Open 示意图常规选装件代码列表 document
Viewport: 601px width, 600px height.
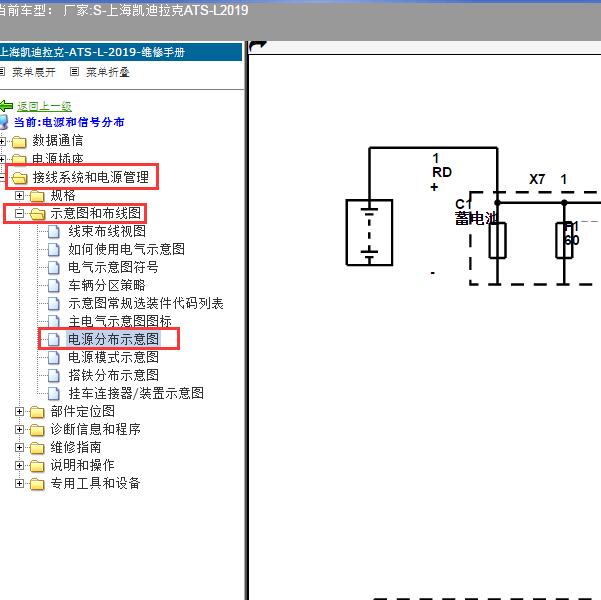(x=146, y=303)
